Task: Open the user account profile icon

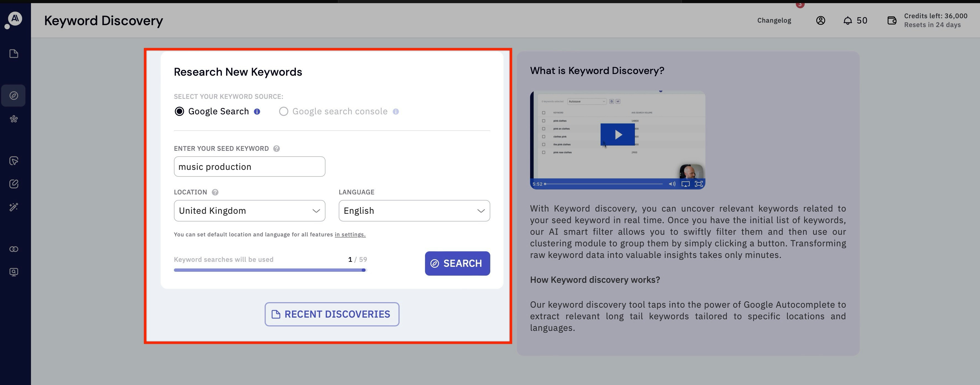Action: pyautogui.click(x=820, y=20)
